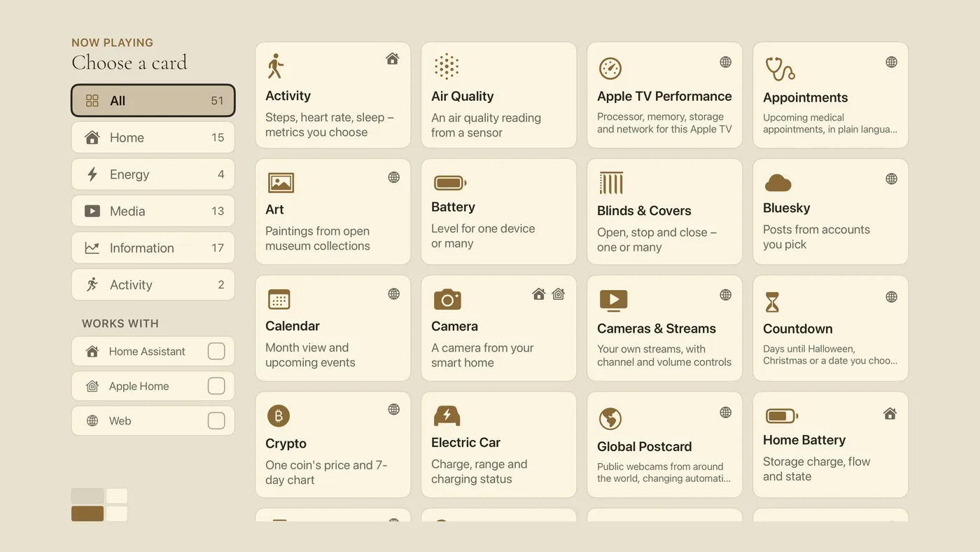The width and height of the screenshot is (980, 552).
Task: Select the Activity category in sidebar
Action: (x=153, y=284)
